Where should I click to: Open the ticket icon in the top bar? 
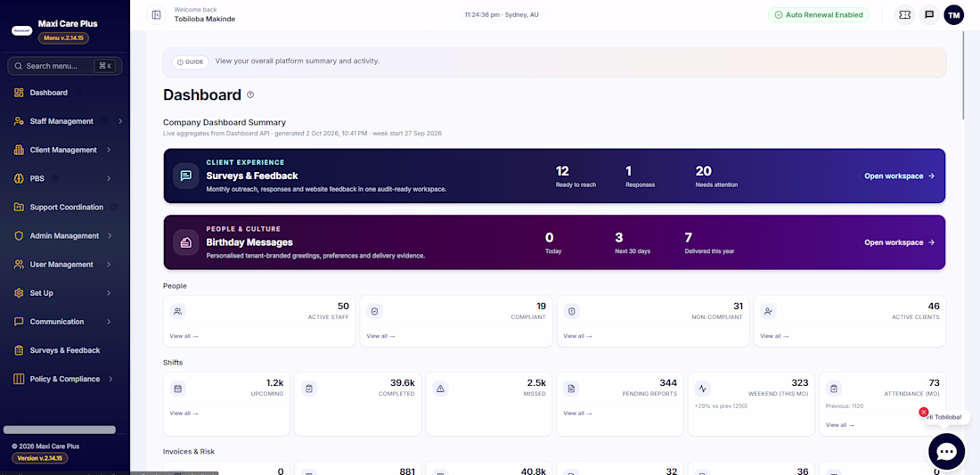pyautogui.click(x=903, y=15)
